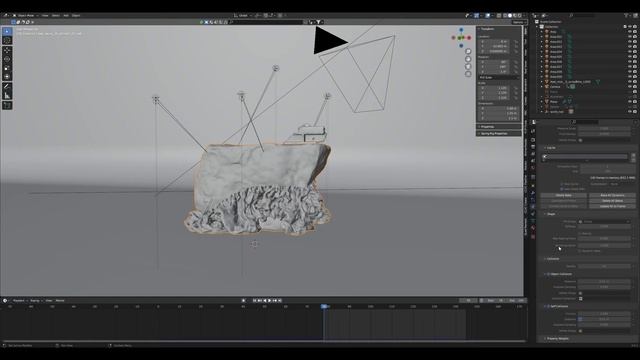Collapse the Cache section
The image size is (640, 360).
coord(551,148)
